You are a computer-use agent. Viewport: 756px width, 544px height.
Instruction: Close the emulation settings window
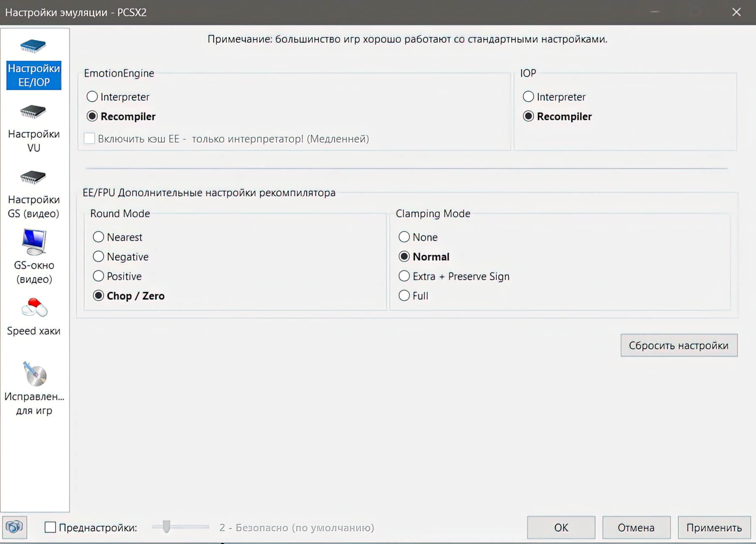(736, 12)
